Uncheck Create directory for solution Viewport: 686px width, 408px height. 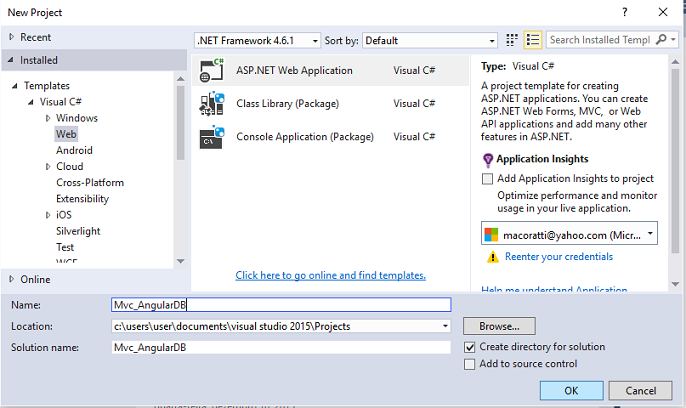469,347
